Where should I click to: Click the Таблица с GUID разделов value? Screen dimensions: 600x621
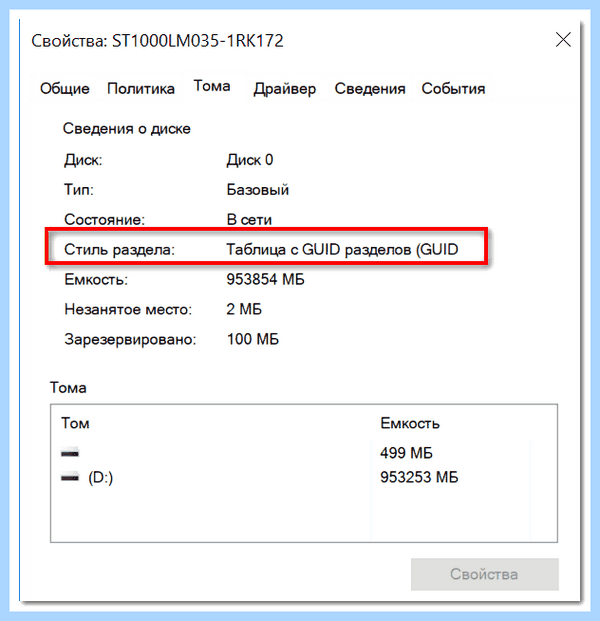tap(342, 250)
